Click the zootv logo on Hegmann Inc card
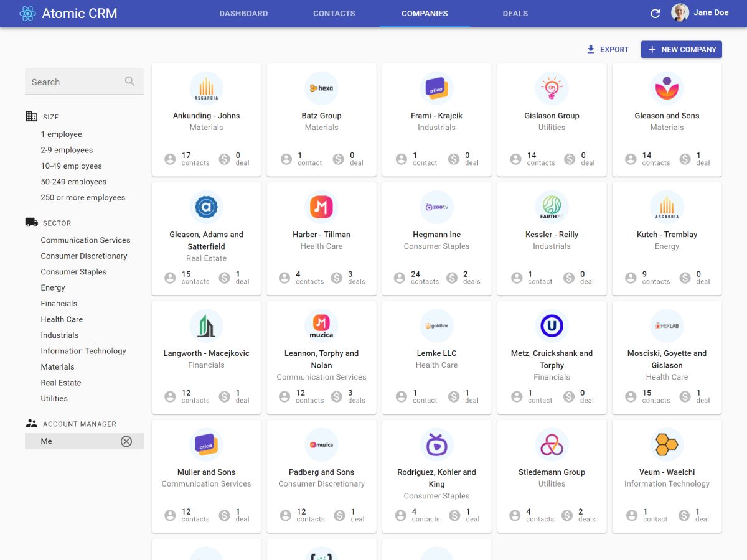The width and height of the screenshot is (747, 560). tap(436, 207)
